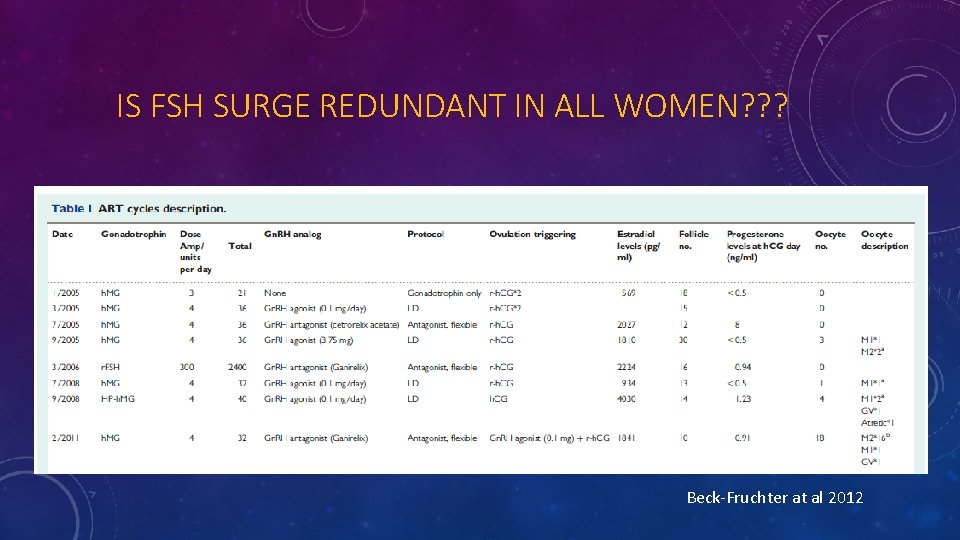The image size is (960, 540).
Task: Click the 'Gonadotrophin only' protocol cell
Action: [x=444, y=293]
